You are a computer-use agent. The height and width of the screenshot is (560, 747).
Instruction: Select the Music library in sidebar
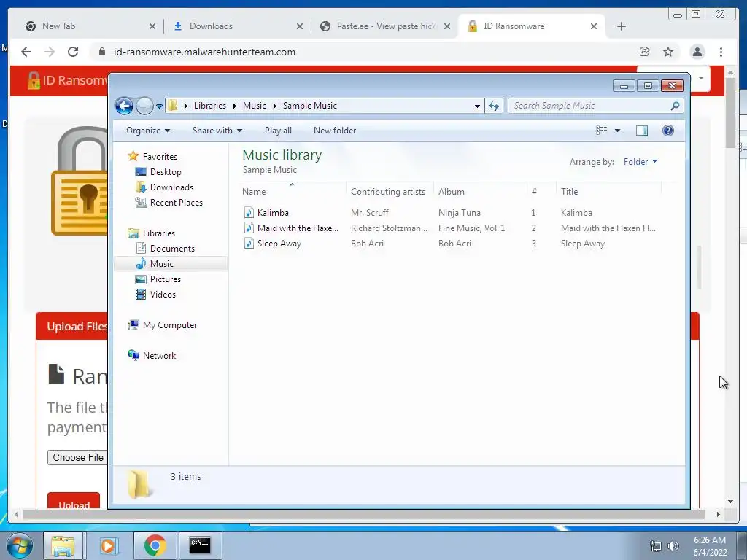pos(161,264)
